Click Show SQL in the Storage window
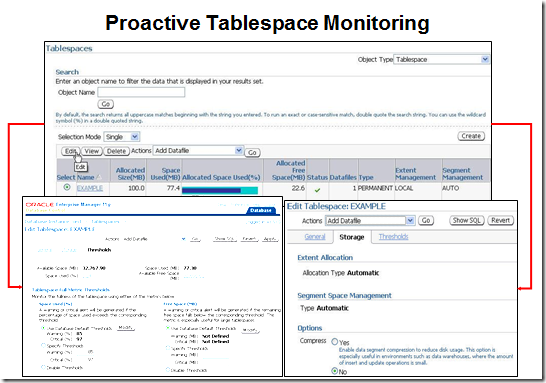The image size is (546, 383). [467, 220]
